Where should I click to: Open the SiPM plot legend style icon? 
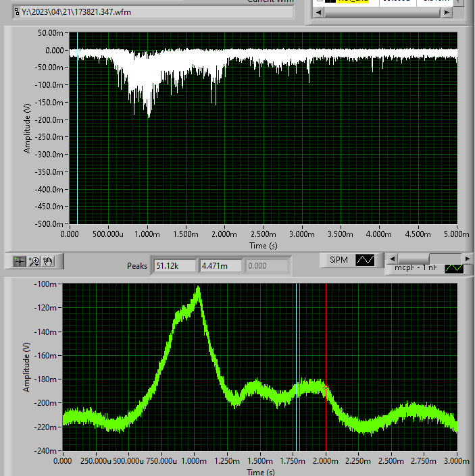click(365, 260)
